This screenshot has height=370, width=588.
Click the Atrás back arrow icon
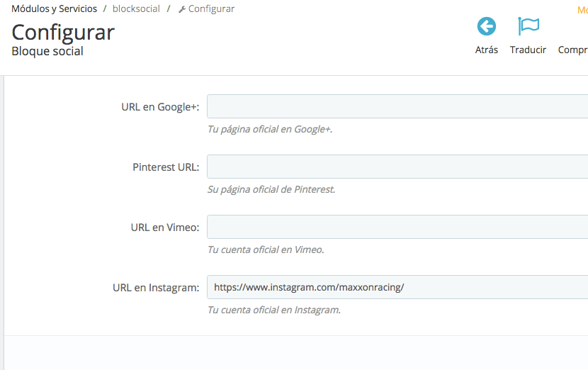click(487, 26)
